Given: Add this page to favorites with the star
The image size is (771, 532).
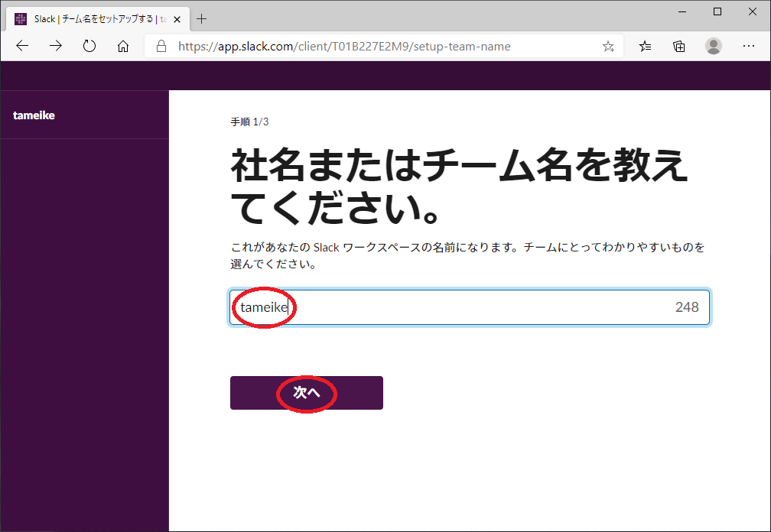Looking at the screenshot, I should click(x=608, y=47).
